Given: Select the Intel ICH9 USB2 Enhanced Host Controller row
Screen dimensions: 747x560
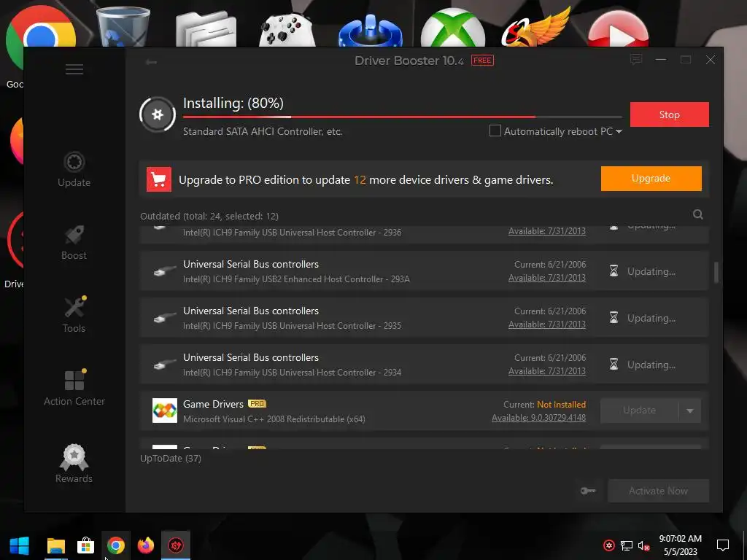Looking at the screenshot, I should pyautogui.click(x=424, y=271).
